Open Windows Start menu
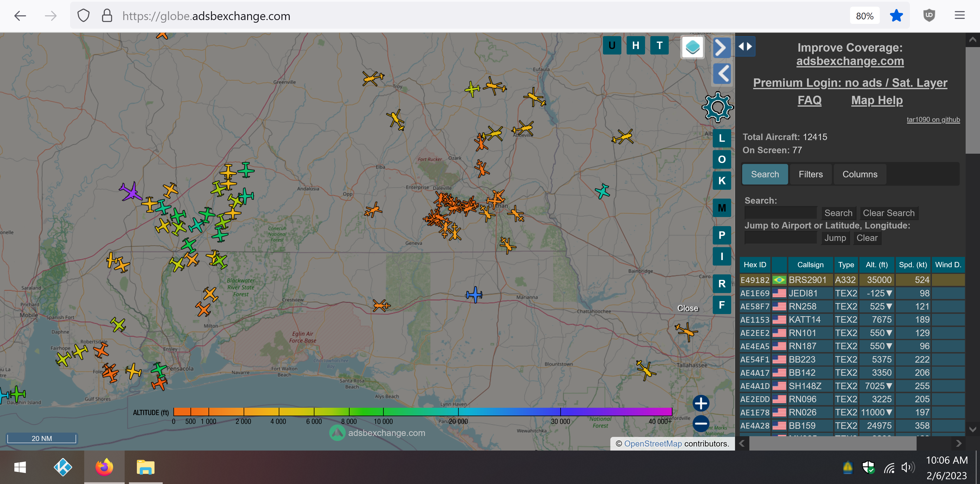The image size is (980, 484). point(20,467)
